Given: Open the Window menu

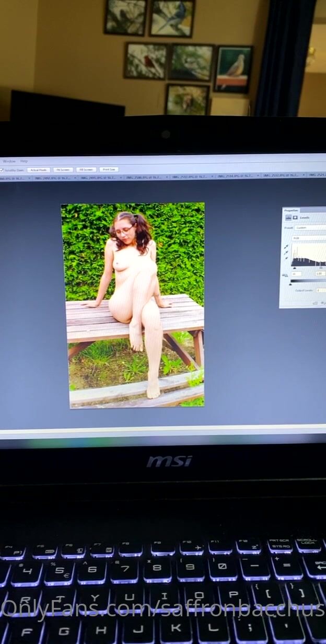Looking at the screenshot, I should pyautogui.click(x=9, y=161).
